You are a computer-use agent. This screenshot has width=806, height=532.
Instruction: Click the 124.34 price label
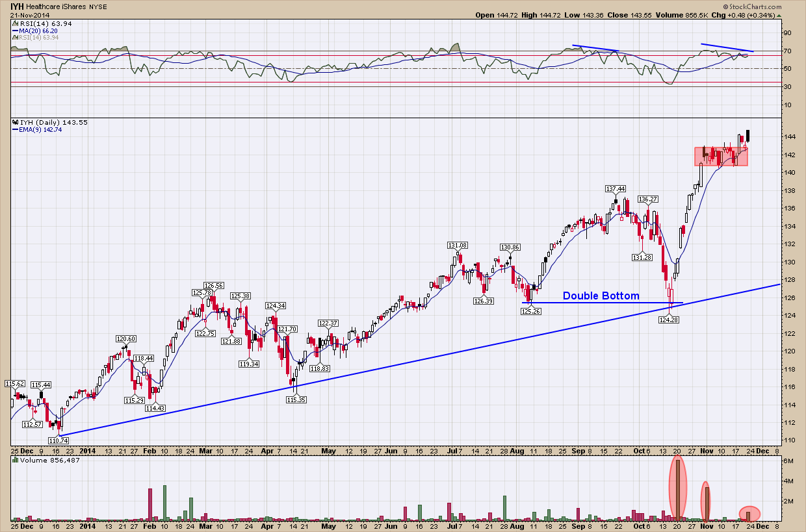[x=275, y=305]
